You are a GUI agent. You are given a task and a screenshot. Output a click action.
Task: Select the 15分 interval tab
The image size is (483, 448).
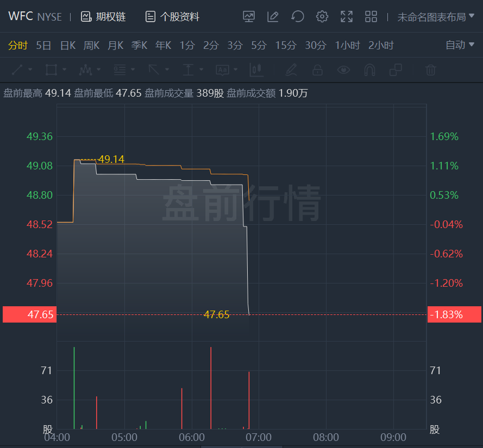point(286,45)
